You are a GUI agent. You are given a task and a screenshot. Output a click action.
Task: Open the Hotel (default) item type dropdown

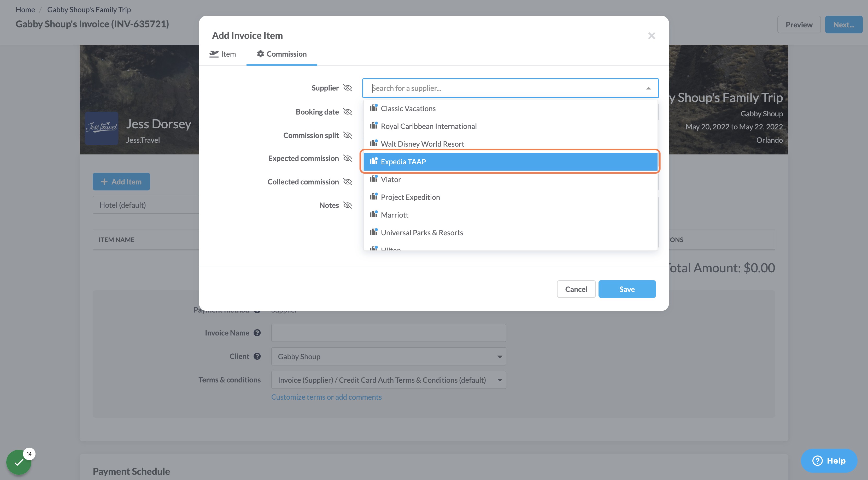click(146, 205)
